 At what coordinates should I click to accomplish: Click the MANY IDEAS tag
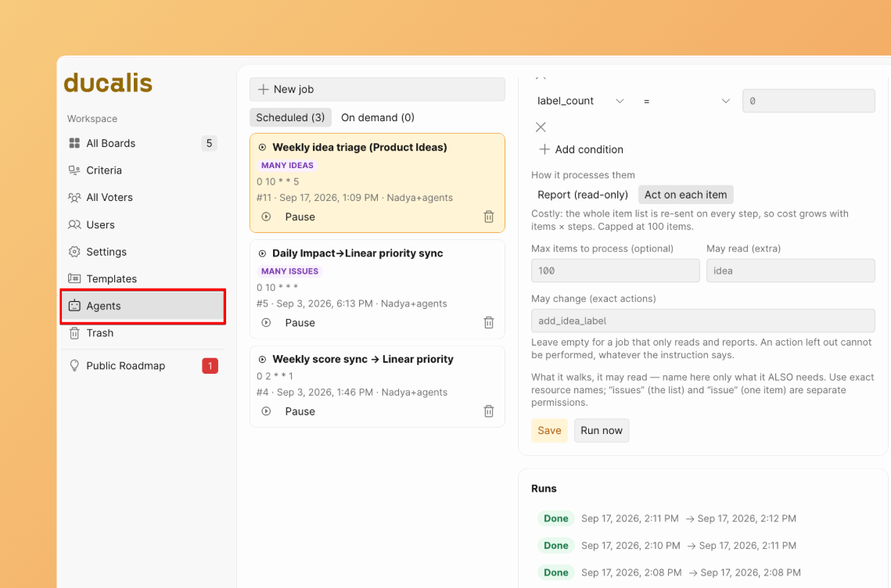(287, 165)
